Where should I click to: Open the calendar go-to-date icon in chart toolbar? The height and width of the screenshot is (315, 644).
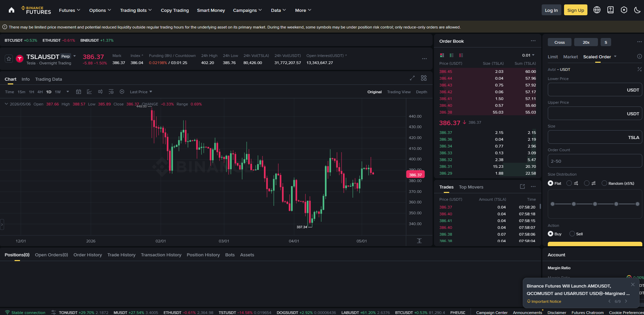[79, 92]
